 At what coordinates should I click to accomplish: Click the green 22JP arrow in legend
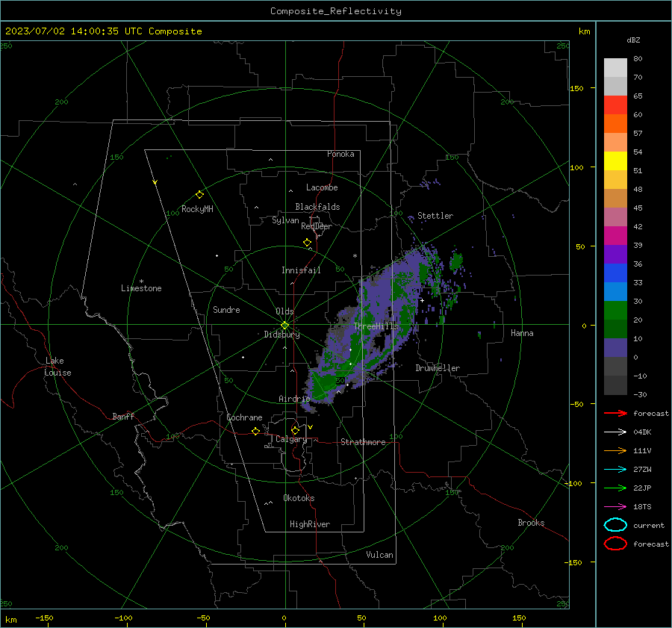pos(615,488)
